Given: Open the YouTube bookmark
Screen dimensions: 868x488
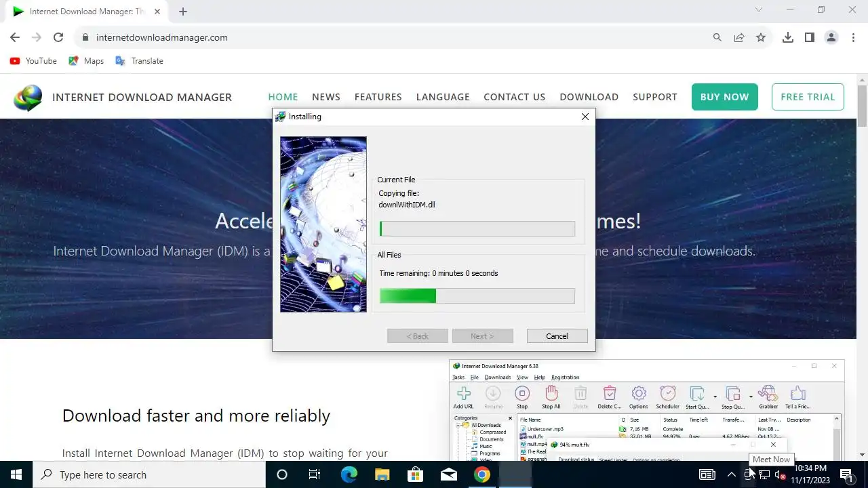Looking at the screenshot, I should pyautogui.click(x=33, y=61).
